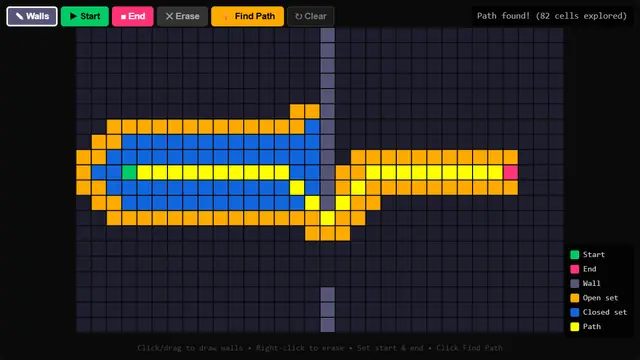Activate the End placement mode
This screenshot has width=640, height=360.
tap(133, 16)
